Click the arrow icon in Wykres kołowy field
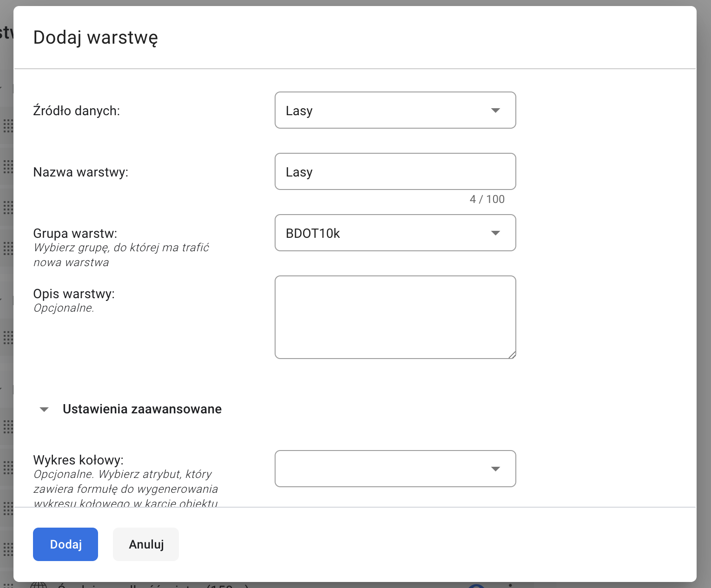This screenshot has width=711, height=588. 495,469
